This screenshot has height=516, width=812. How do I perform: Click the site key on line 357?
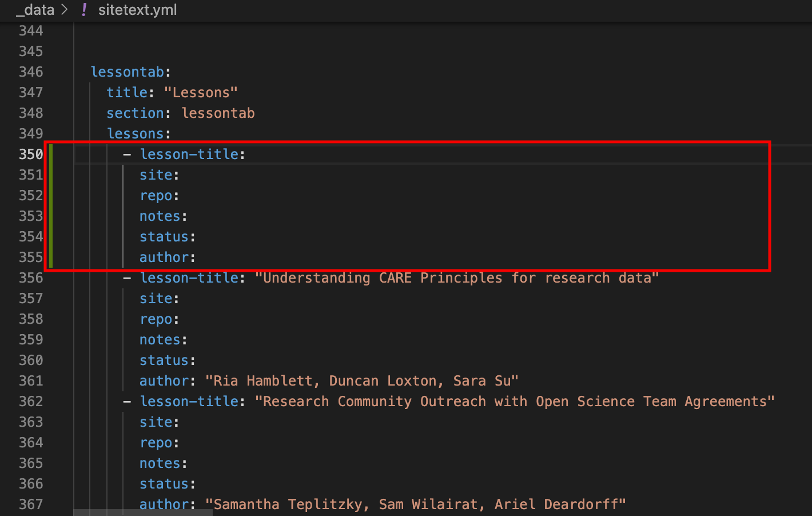pos(156,299)
